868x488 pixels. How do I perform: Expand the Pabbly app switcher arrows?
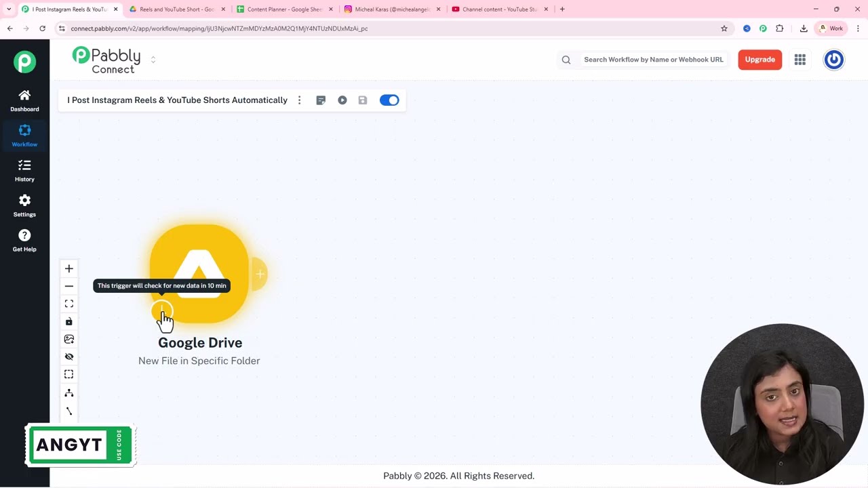[x=153, y=60]
